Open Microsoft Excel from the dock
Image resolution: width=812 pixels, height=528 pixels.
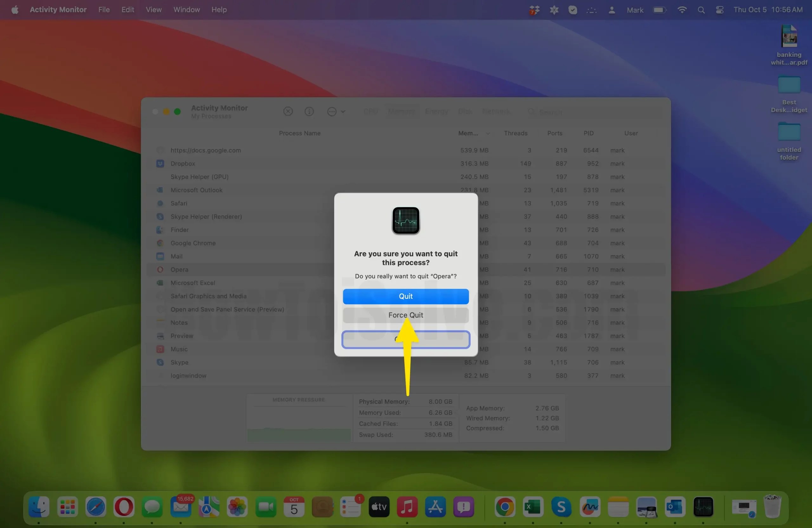point(533,508)
